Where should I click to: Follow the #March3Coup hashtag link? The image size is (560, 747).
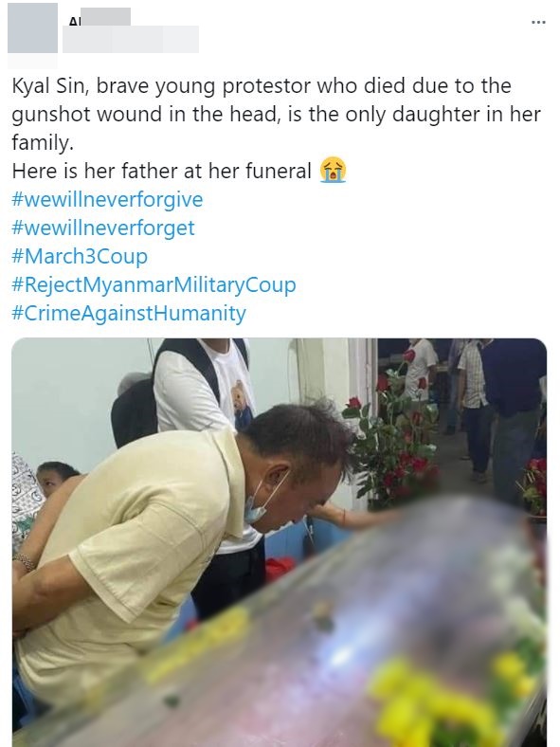[x=80, y=256]
